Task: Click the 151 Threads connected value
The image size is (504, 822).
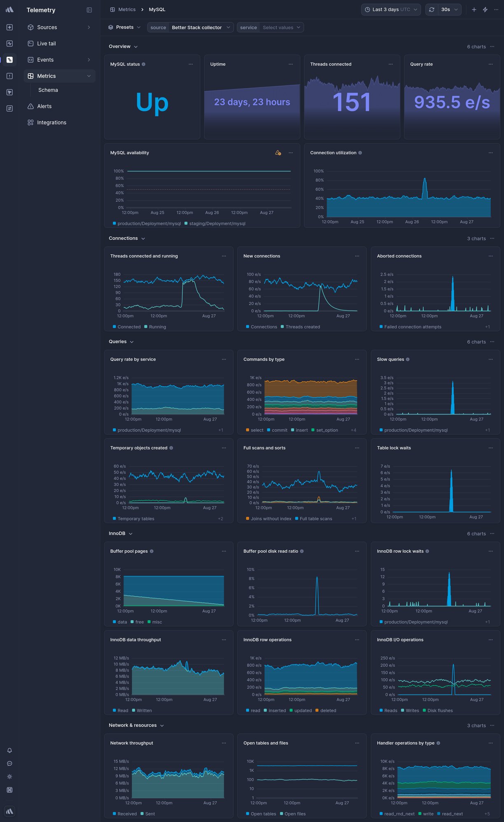Action: 352,102
